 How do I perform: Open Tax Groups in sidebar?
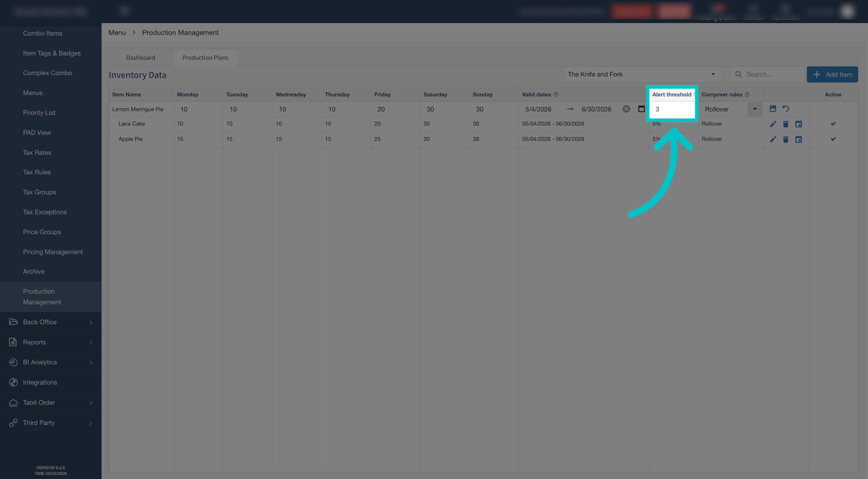(x=40, y=192)
